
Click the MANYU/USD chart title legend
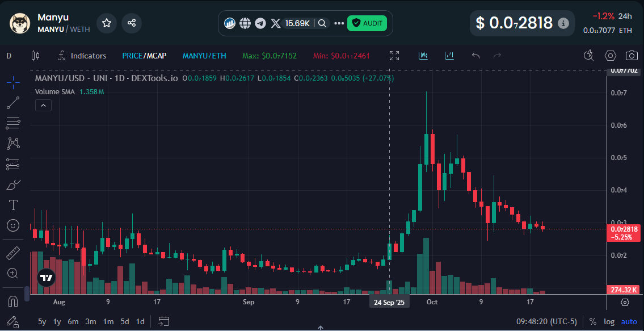coord(106,78)
